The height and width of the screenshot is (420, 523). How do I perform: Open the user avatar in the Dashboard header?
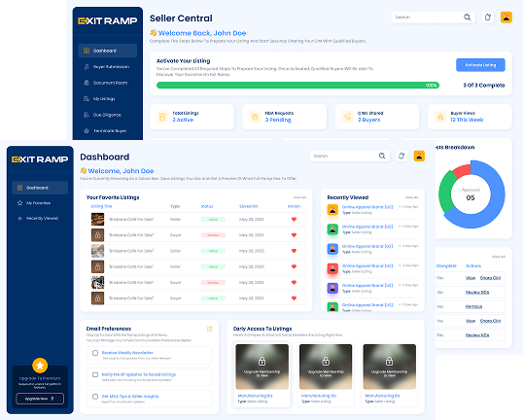click(x=419, y=156)
